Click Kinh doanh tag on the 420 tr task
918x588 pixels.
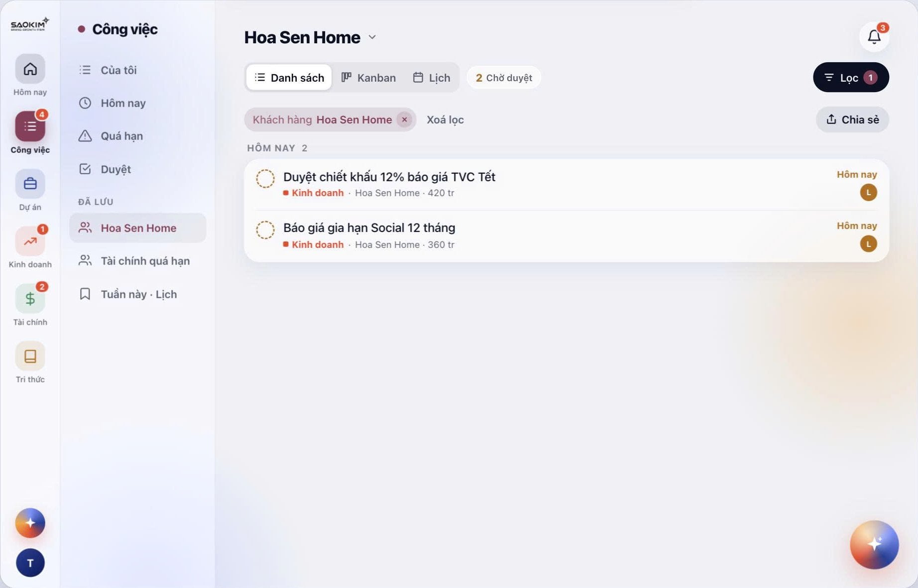[x=313, y=193]
